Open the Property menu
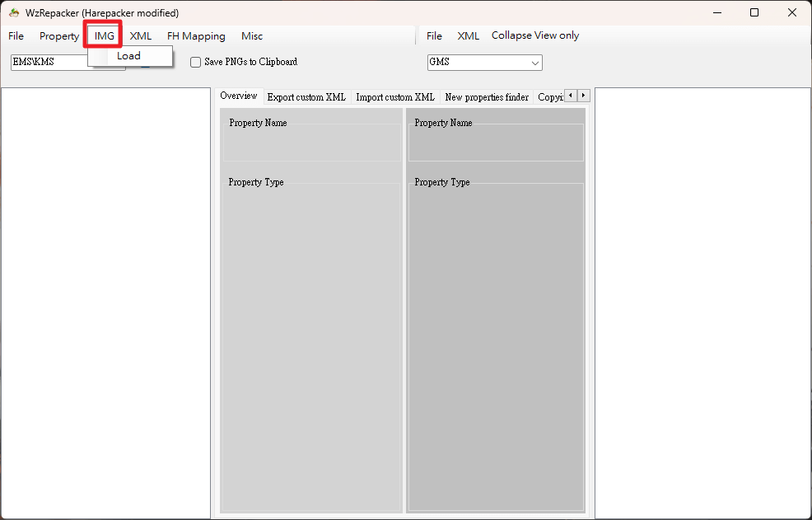 click(59, 35)
